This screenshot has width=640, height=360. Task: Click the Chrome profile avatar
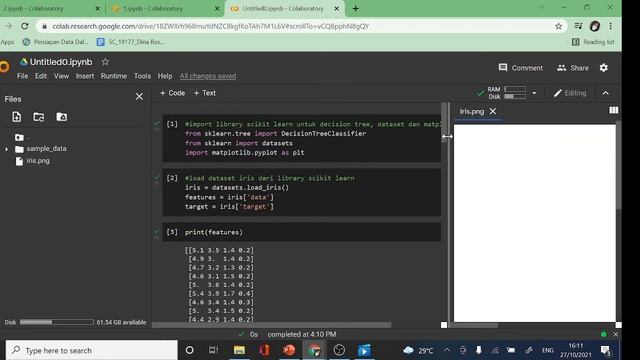tap(595, 26)
